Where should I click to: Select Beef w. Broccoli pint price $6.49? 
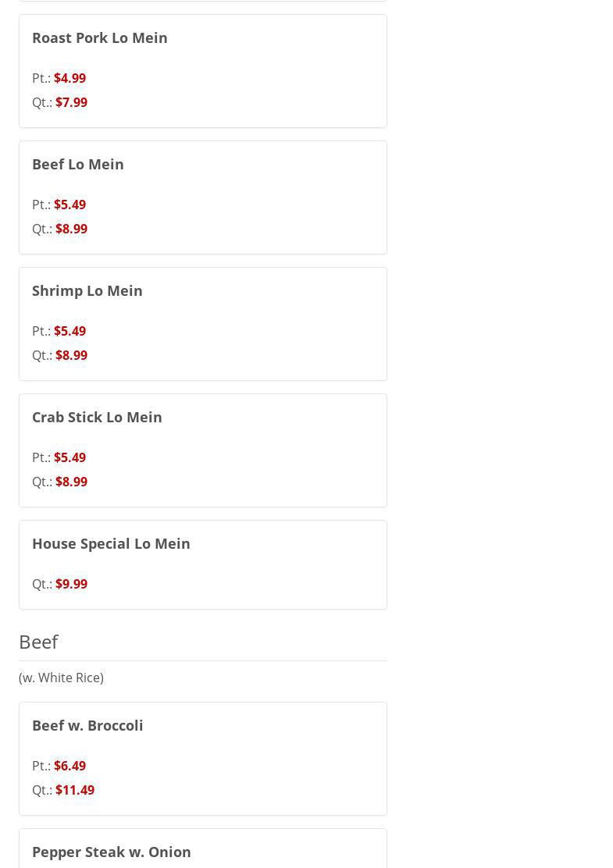point(69,766)
